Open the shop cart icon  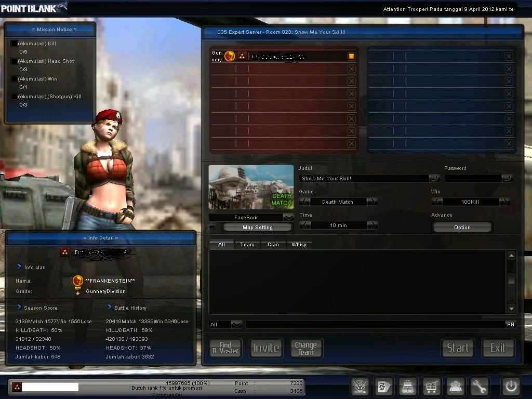coord(431,386)
